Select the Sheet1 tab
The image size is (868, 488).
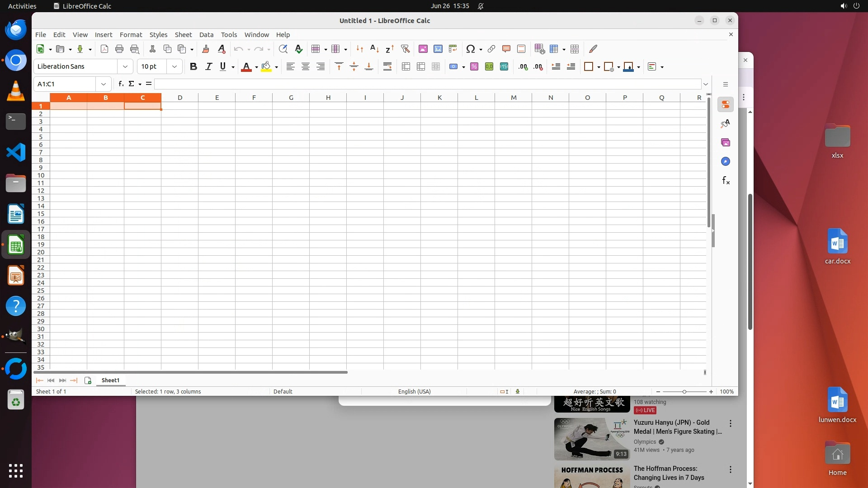(110, 380)
